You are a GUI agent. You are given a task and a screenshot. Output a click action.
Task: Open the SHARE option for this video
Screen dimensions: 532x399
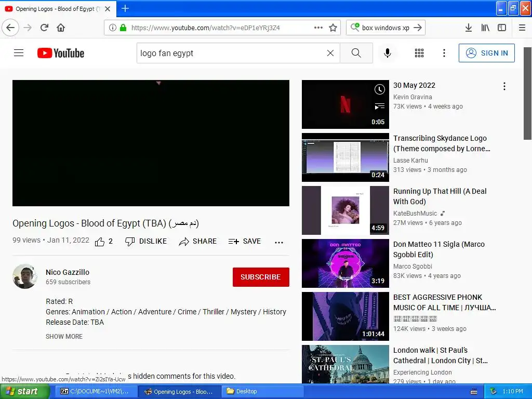(x=198, y=241)
